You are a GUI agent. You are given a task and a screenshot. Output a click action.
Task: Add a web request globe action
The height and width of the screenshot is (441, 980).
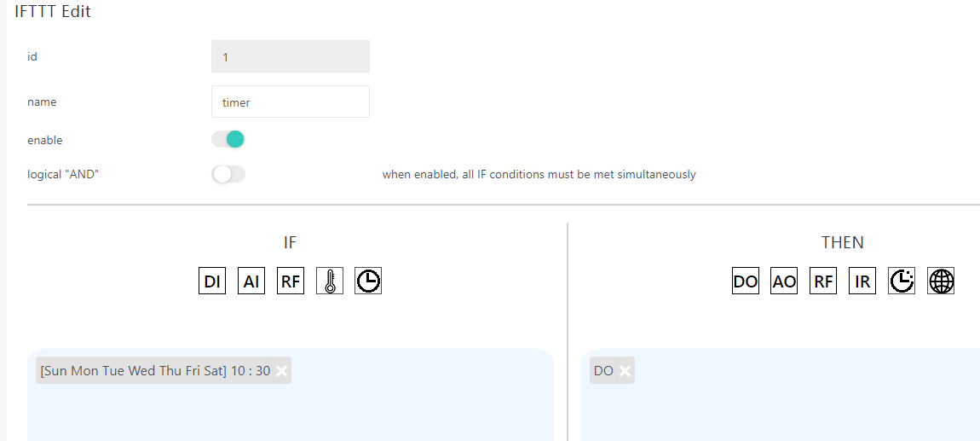(941, 281)
